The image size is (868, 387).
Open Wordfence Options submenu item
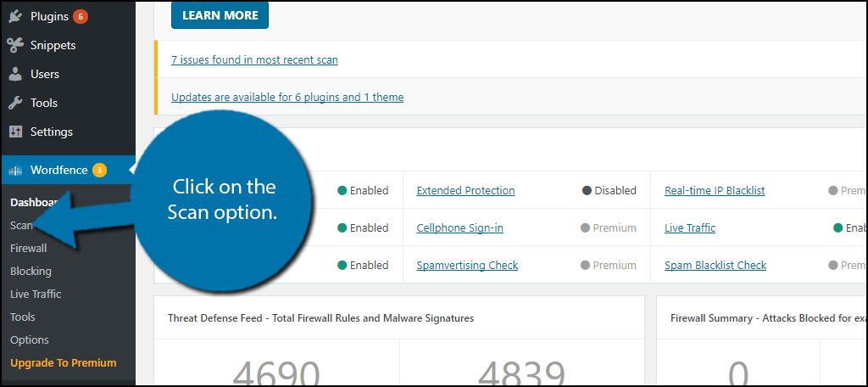(x=30, y=339)
